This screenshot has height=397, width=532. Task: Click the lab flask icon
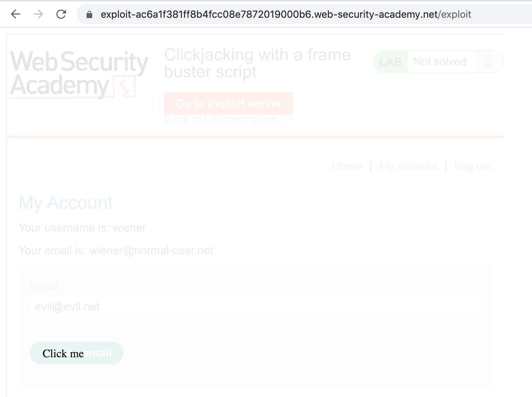(488, 62)
